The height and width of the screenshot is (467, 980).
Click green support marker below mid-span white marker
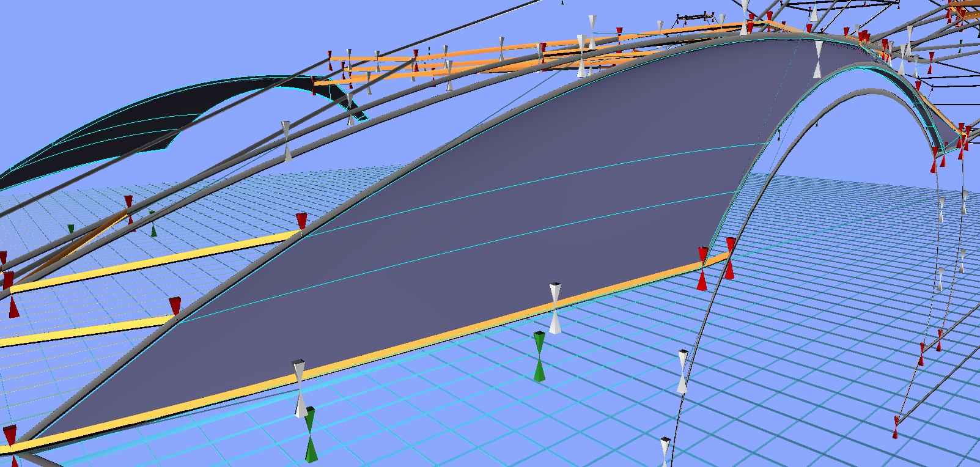click(539, 356)
